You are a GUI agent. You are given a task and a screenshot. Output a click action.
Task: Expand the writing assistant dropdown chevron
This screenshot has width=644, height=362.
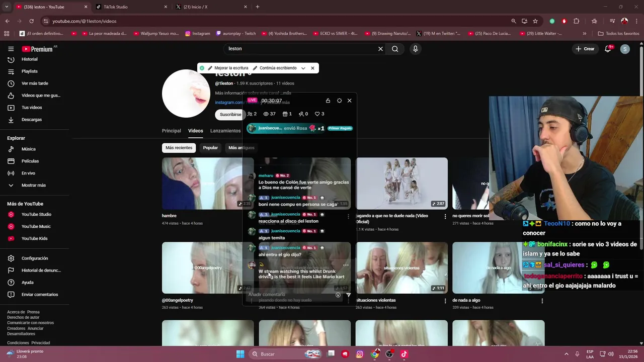pyautogui.click(x=303, y=68)
